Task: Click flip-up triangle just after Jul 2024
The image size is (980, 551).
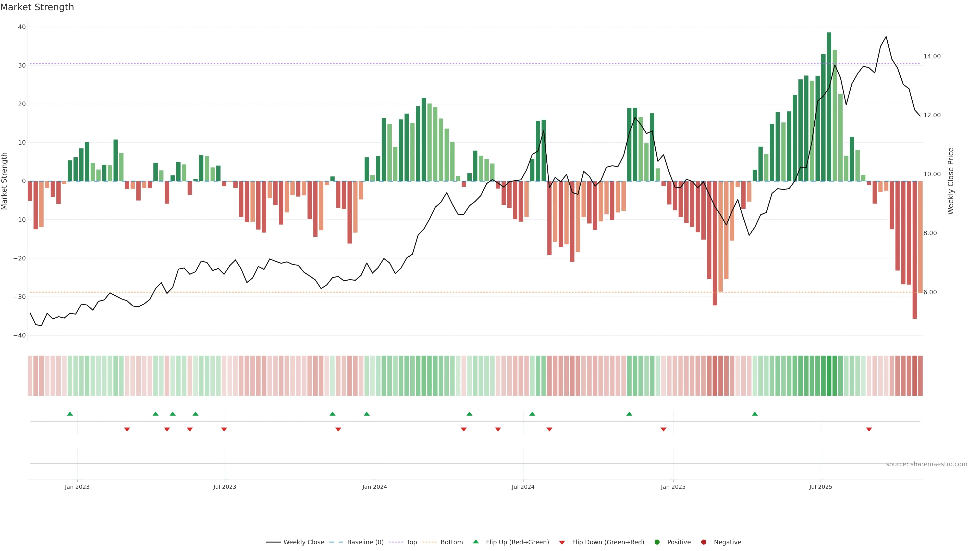Action: [x=532, y=414]
